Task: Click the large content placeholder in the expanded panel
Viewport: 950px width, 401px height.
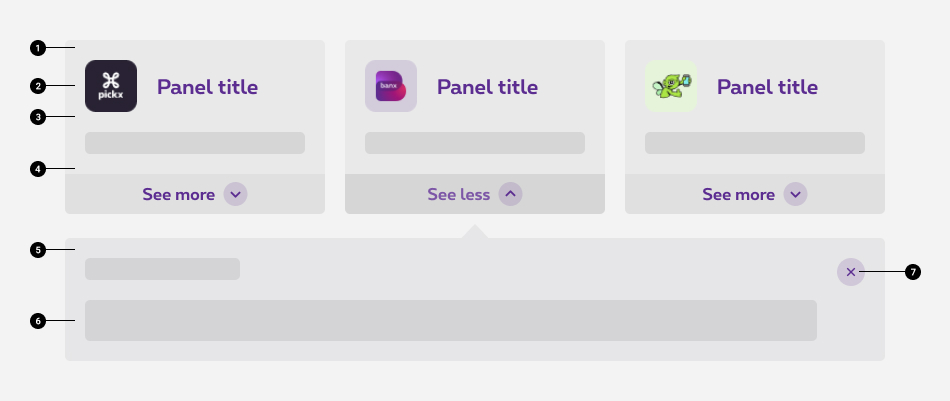Action: 450,320
